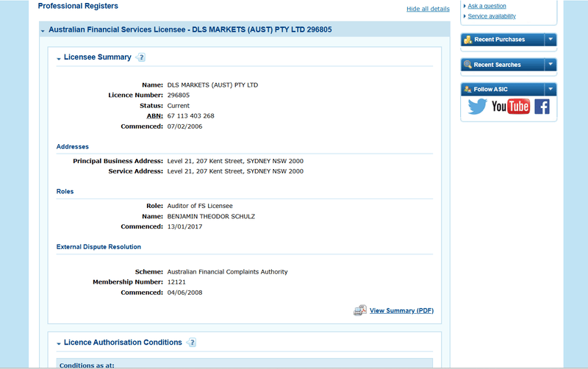588x369 pixels.
Task: Click the underlined ABN label
Action: pyautogui.click(x=154, y=116)
